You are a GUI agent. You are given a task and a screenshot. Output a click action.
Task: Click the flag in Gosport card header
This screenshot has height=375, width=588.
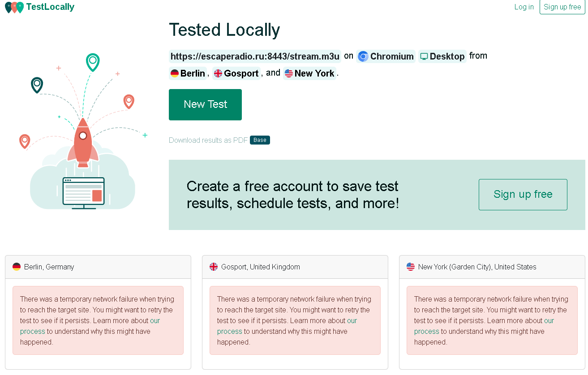[x=214, y=267]
